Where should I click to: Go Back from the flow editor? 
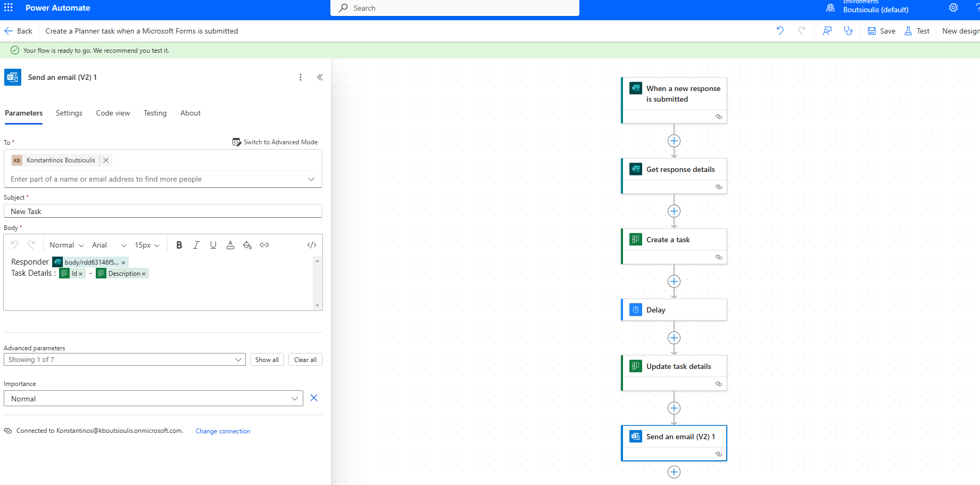[19, 31]
